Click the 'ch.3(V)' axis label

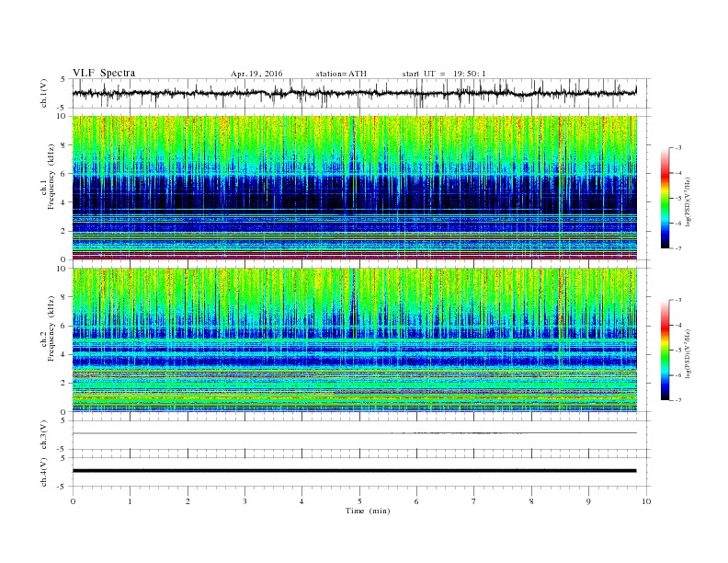click(44, 435)
